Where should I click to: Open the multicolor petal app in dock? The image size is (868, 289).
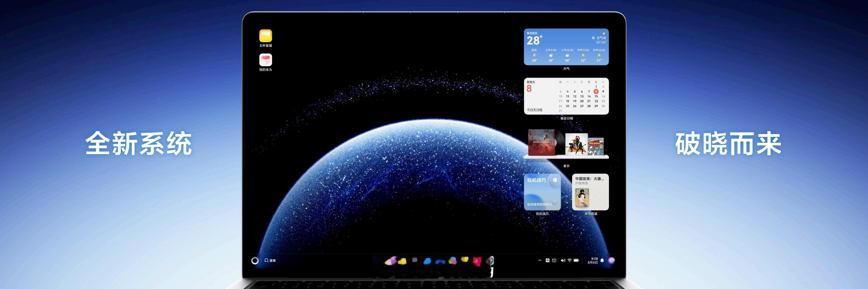[x=452, y=260]
